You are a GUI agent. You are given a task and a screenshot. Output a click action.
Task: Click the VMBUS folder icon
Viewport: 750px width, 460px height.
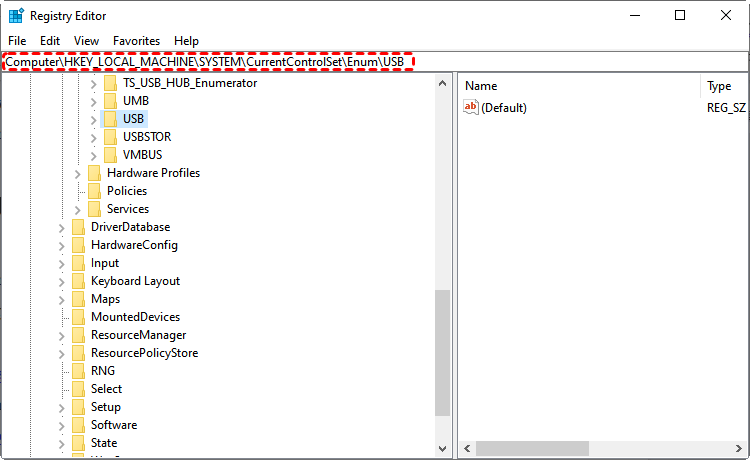point(110,155)
